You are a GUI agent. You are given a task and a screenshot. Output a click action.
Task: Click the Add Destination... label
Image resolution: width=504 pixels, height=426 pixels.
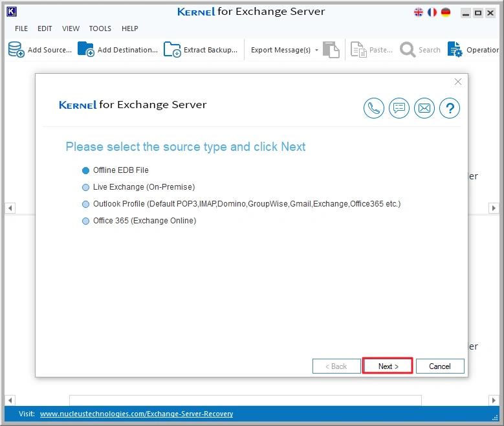coord(127,50)
